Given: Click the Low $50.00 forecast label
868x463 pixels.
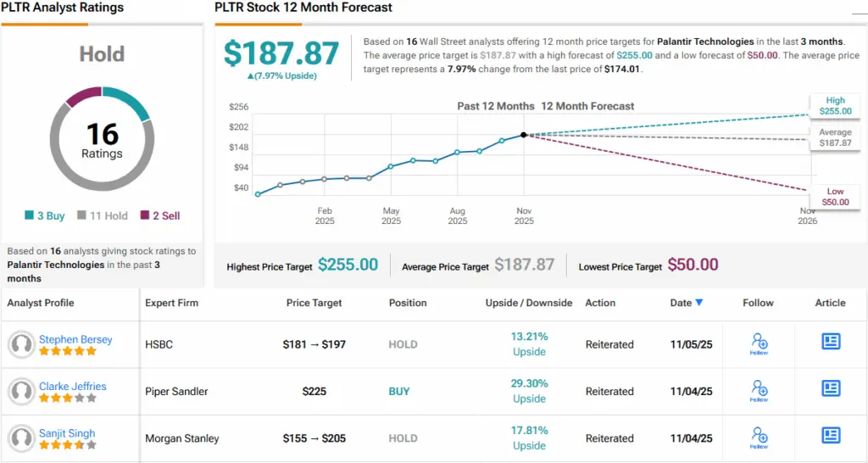Looking at the screenshot, I should [834, 197].
